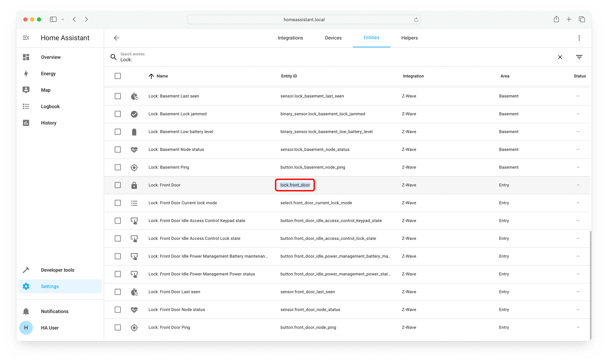Switch to the Integrations tab
The width and height of the screenshot is (608, 364).
(290, 38)
